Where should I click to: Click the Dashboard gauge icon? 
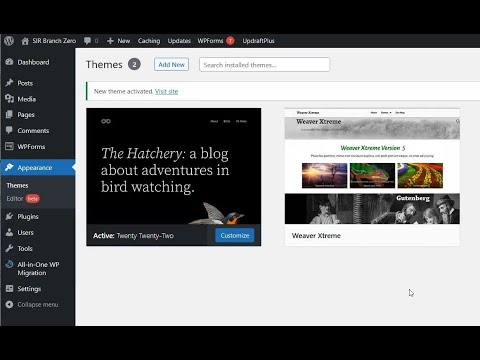tap(9, 62)
